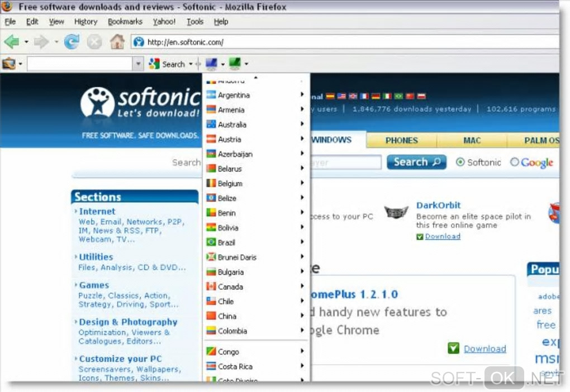Click the Brazil flag icon in list

(x=211, y=242)
